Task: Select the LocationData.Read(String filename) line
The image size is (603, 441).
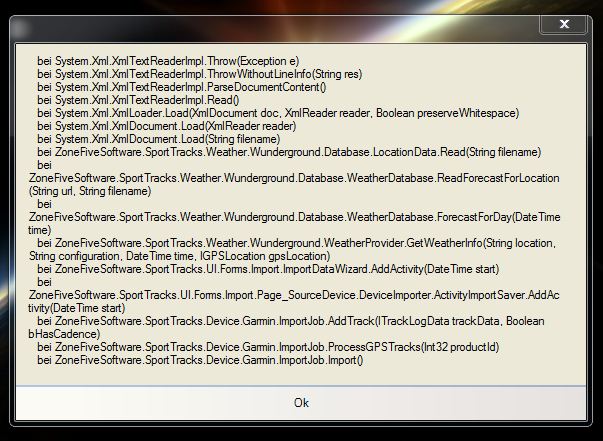Action: point(289,152)
